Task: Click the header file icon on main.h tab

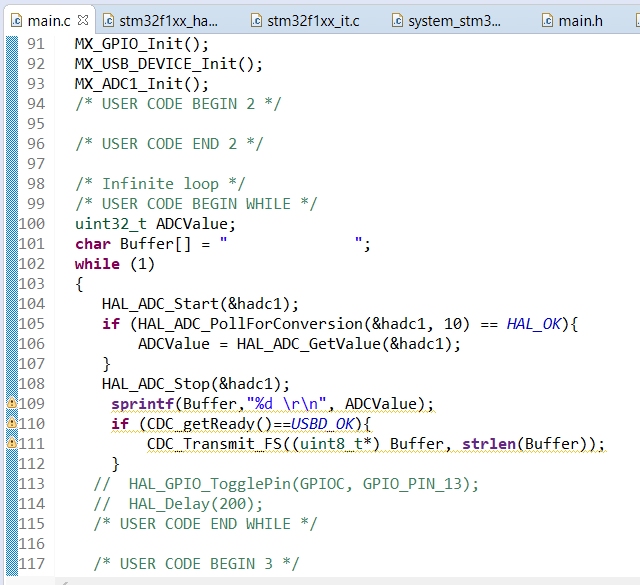Action: 547,20
